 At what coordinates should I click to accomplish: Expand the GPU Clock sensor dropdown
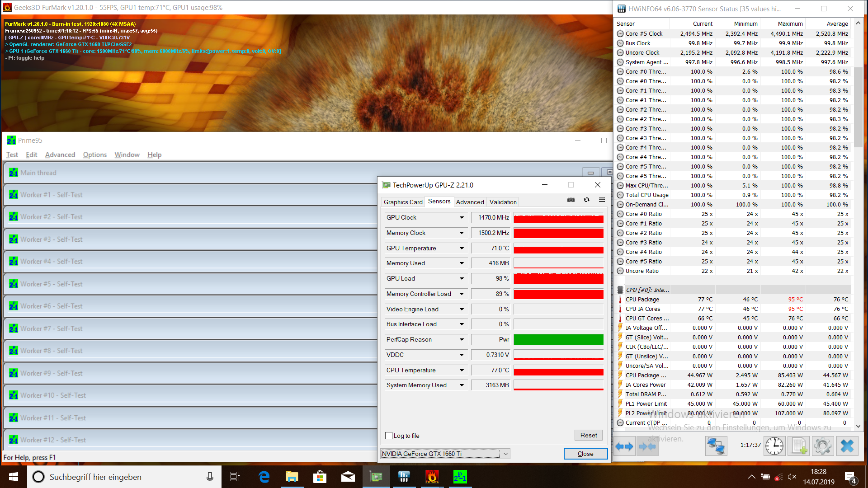(x=462, y=217)
